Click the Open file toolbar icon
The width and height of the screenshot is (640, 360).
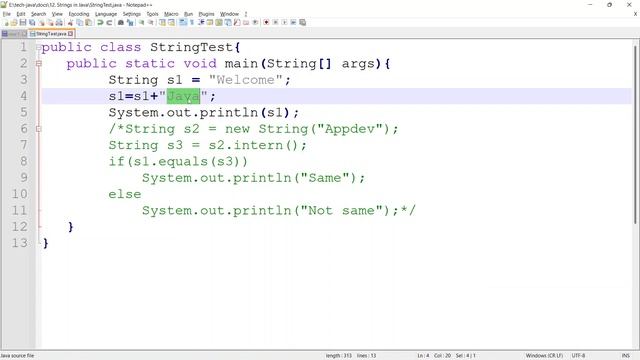click(14, 22)
